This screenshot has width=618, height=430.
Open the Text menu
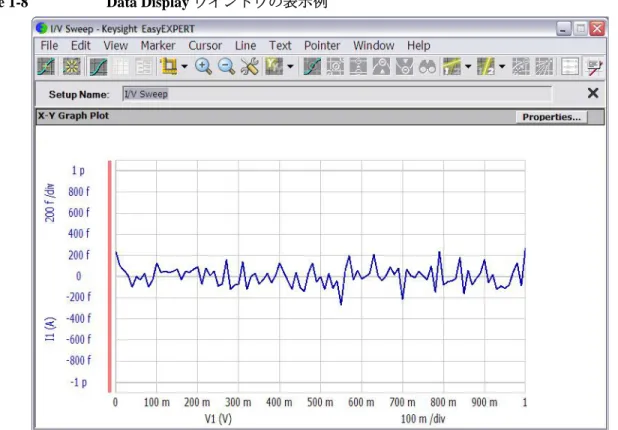click(x=280, y=46)
